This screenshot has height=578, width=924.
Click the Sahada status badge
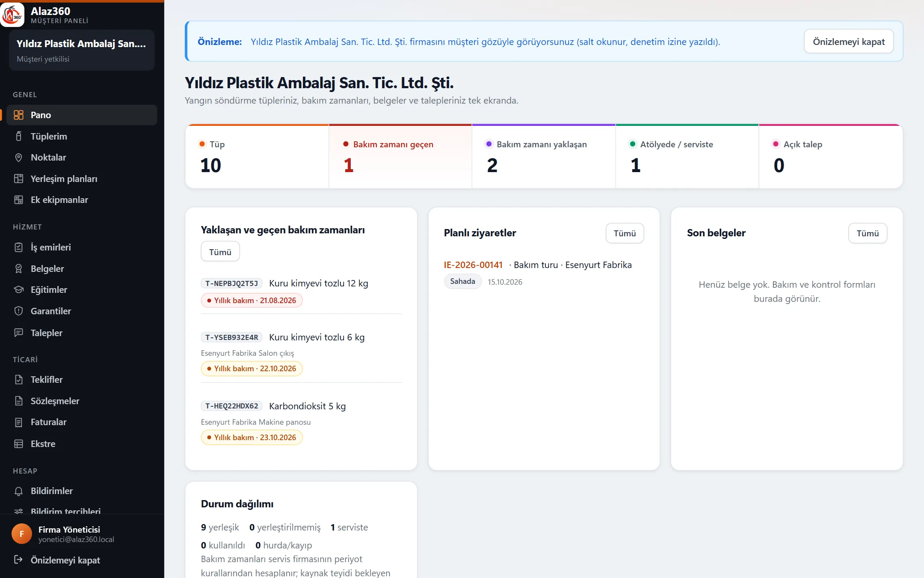462,281
